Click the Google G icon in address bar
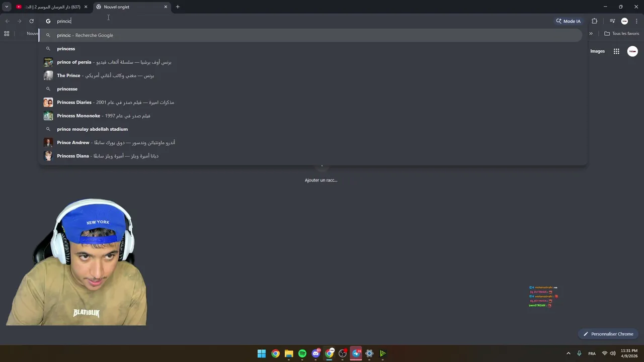 [48, 21]
